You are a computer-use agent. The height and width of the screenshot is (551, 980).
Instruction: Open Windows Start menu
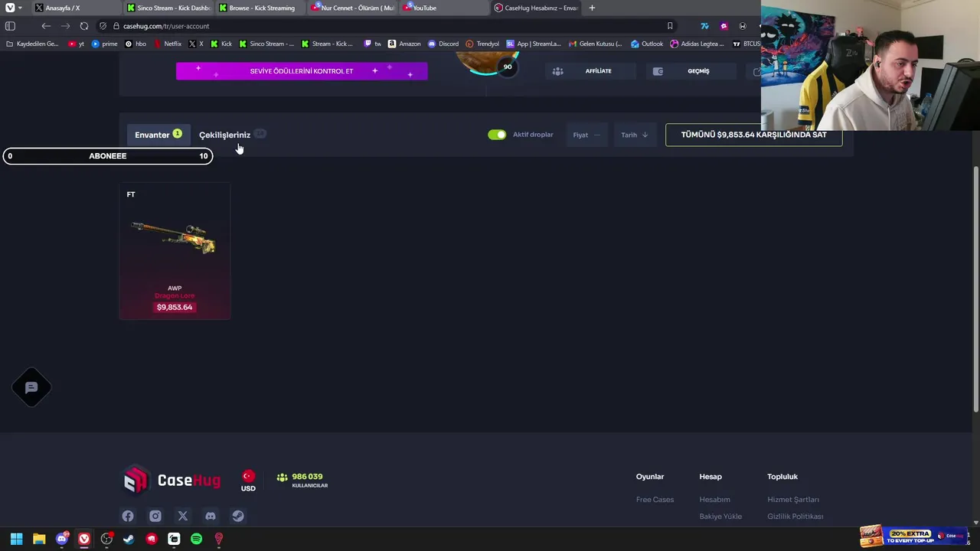tap(16, 539)
